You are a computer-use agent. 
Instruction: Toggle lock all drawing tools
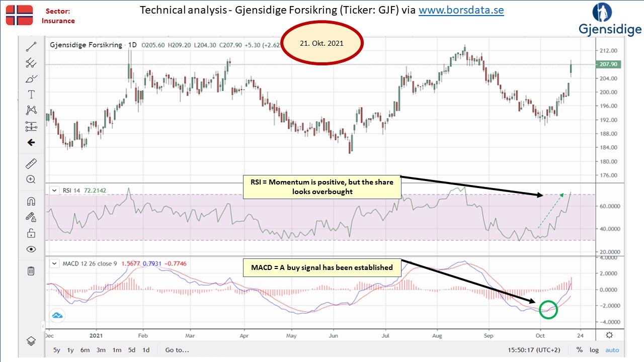tap(31, 233)
